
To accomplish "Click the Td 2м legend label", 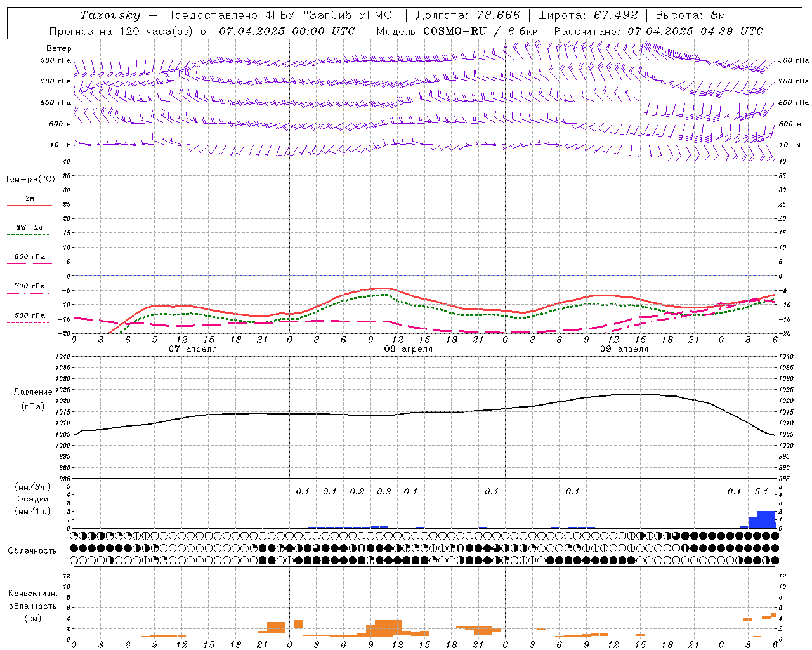I will point(29,227).
